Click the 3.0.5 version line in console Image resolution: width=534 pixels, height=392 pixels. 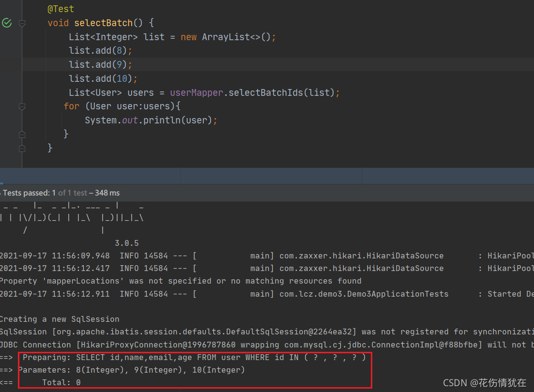(127, 243)
